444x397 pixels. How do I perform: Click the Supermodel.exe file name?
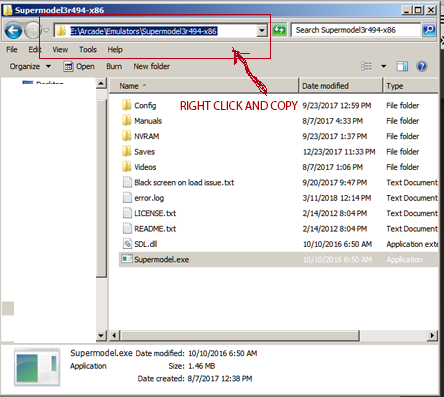click(x=162, y=259)
